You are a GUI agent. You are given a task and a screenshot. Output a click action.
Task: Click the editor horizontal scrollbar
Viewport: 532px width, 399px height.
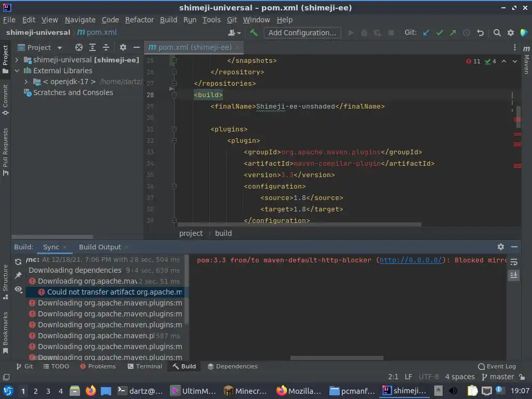point(299,224)
